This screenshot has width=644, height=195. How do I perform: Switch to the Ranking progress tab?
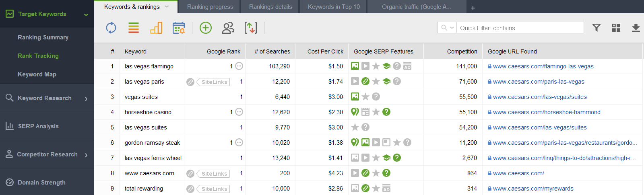[210, 7]
